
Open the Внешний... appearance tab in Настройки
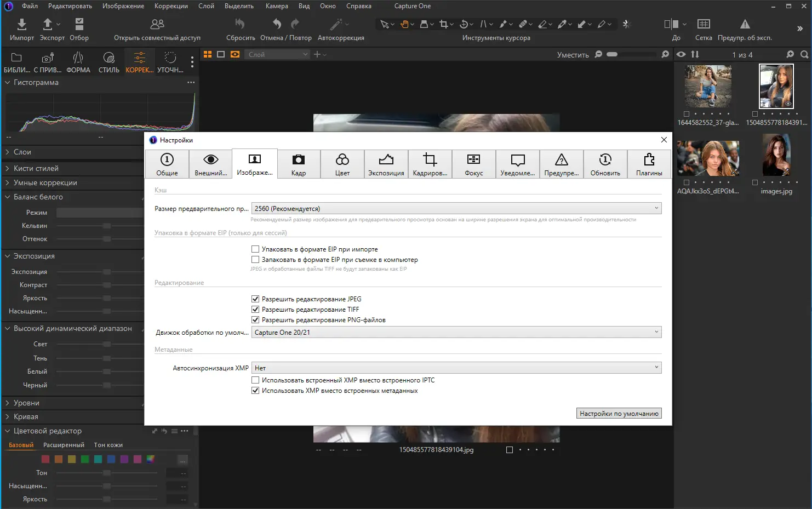211,164
